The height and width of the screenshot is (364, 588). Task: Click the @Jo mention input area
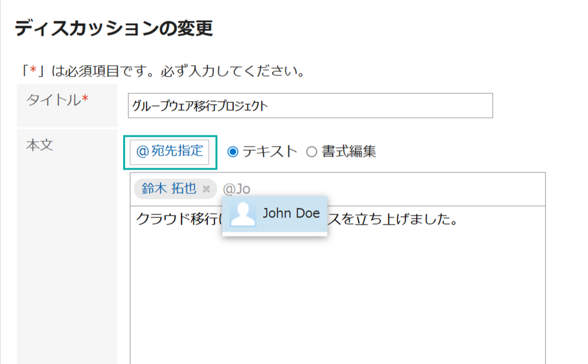[237, 189]
